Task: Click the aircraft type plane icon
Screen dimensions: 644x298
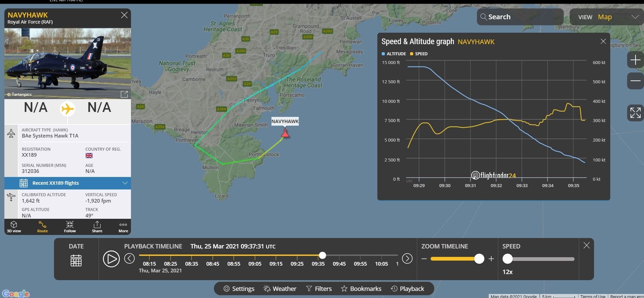Action: click(11, 133)
